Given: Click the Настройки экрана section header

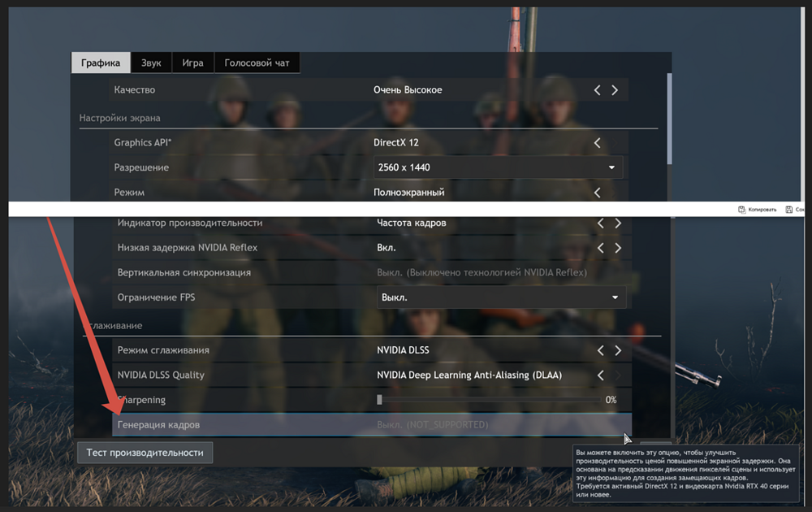Looking at the screenshot, I should [119, 118].
